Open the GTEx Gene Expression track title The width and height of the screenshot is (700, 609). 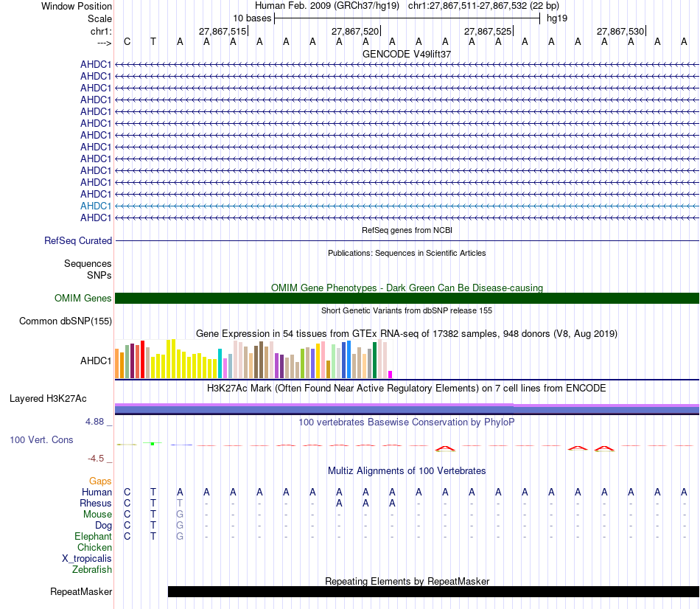pos(407,334)
